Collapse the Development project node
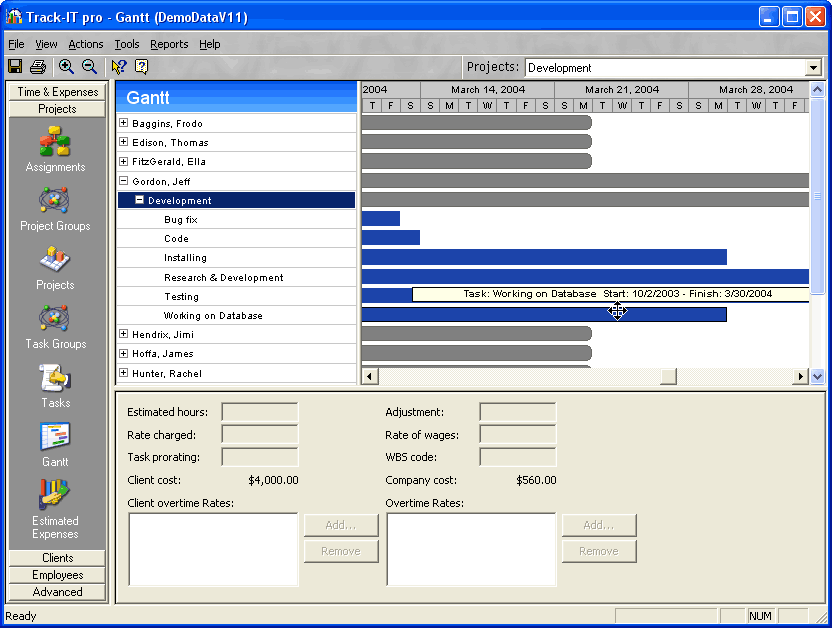The width and height of the screenshot is (832, 628). [140, 200]
